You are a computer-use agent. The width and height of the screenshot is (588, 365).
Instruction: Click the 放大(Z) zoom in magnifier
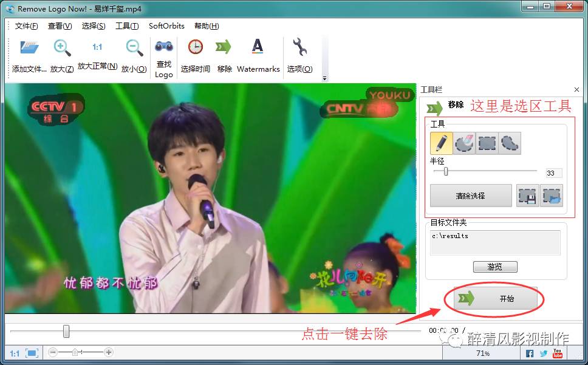[x=62, y=47]
